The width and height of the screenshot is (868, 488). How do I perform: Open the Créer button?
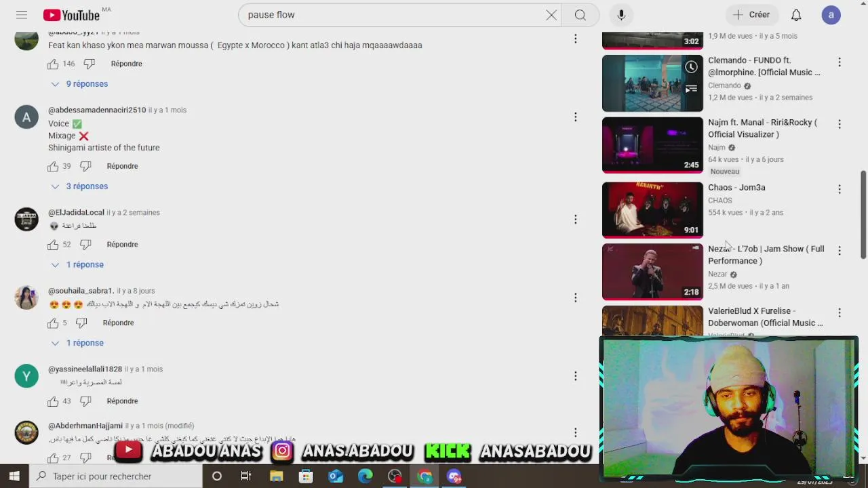751,15
